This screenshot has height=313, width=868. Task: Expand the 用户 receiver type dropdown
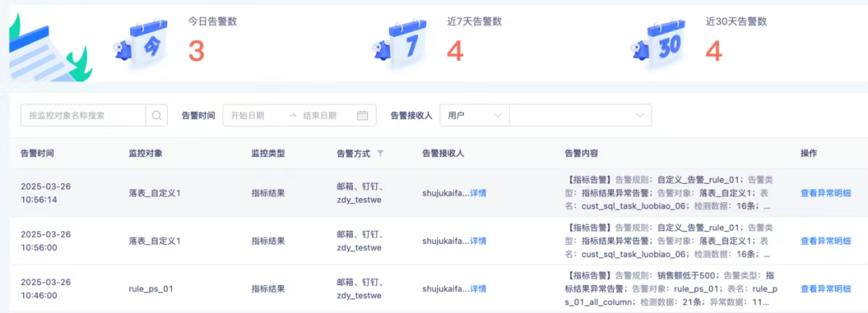474,116
